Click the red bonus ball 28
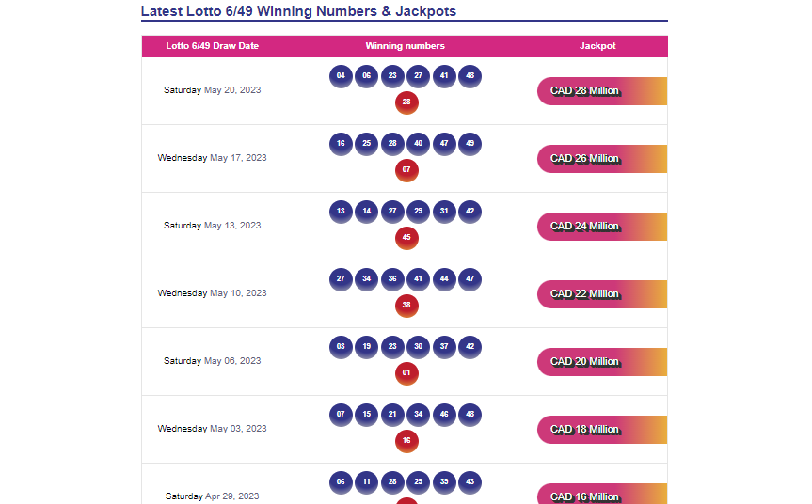The height and width of the screenshot is (504, 812). click(x=406, y=102)
